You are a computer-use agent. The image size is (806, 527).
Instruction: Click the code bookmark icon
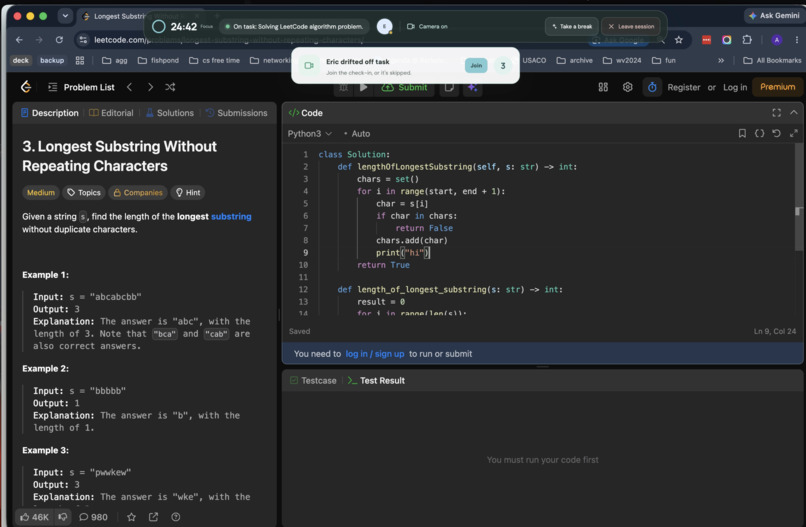(742, 133)
